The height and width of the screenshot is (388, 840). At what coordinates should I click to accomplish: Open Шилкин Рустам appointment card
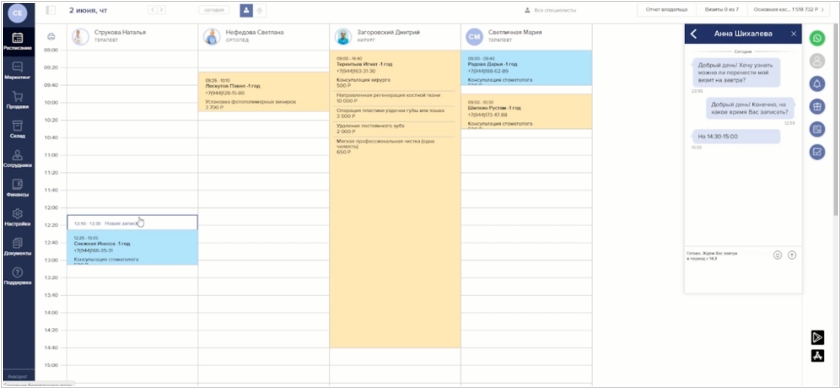[526, 111]
